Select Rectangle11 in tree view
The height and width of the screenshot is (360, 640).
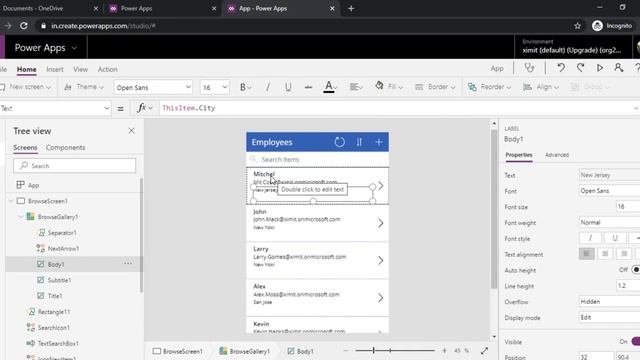point(54,311)
